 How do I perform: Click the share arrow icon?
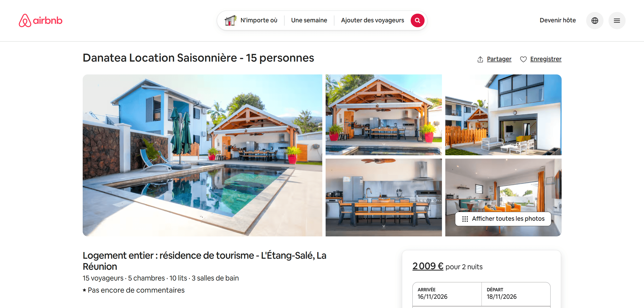tap(480, 59)
